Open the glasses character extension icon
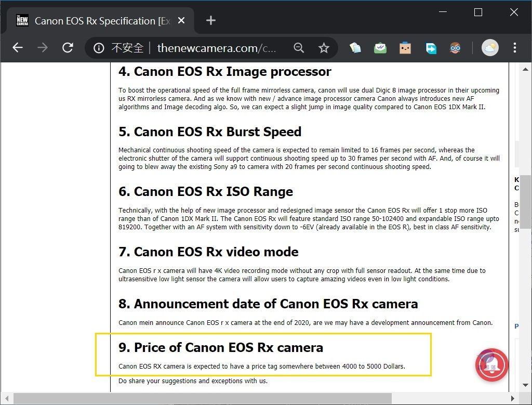Image resolution: width=532 pixels, height=405 pixels. click(x=455, y=48)
